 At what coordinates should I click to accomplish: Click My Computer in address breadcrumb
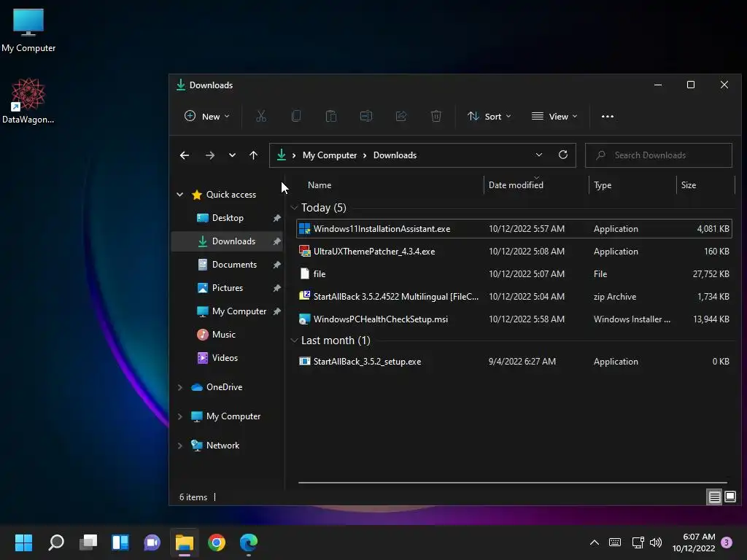pyautogui.click(x=330, y=155)
